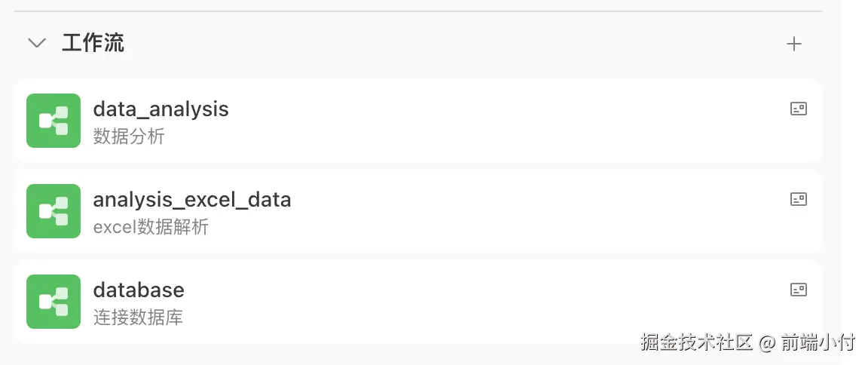Open the database workflow title
Screen dimensions: 868x365
point(139,290)
